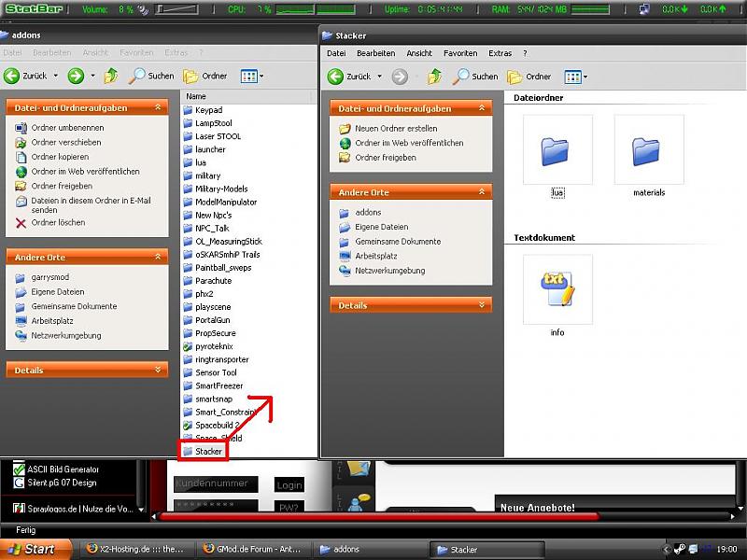This screenshot has height=560, width=747.
Task: Click Ordner löschen in addons task pane
Action: 58,223
